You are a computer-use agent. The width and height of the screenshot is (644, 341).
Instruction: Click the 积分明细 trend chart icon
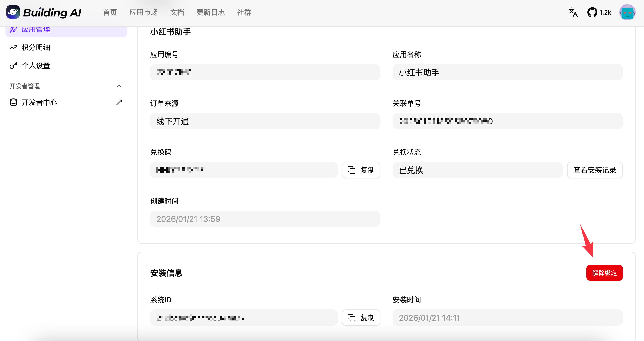point(13,47)
